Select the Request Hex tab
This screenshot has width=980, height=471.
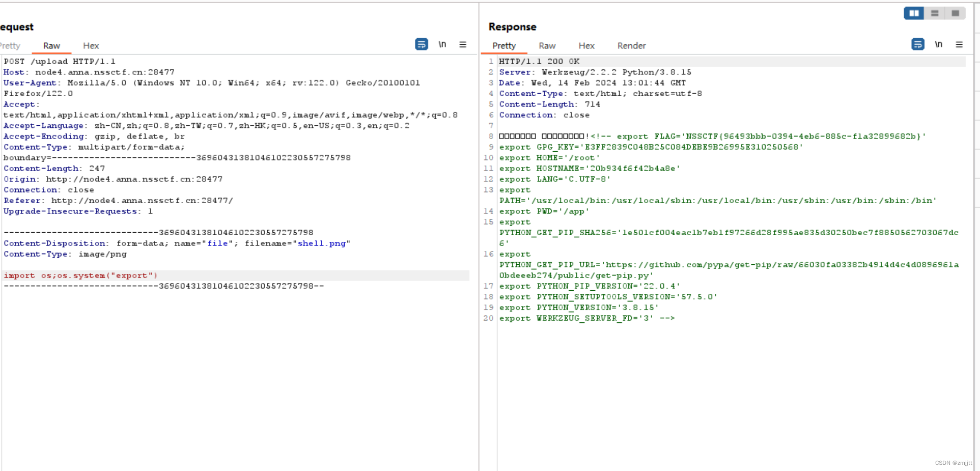(x=91, y=46)
